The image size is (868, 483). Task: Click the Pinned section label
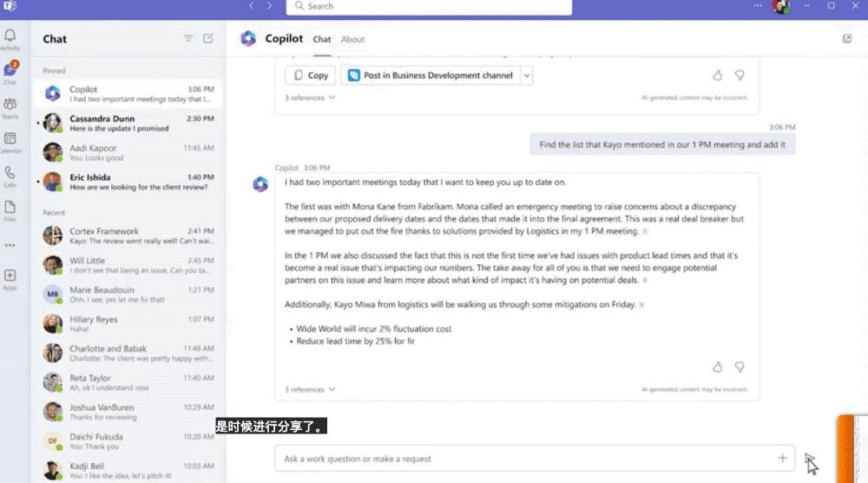54,71
